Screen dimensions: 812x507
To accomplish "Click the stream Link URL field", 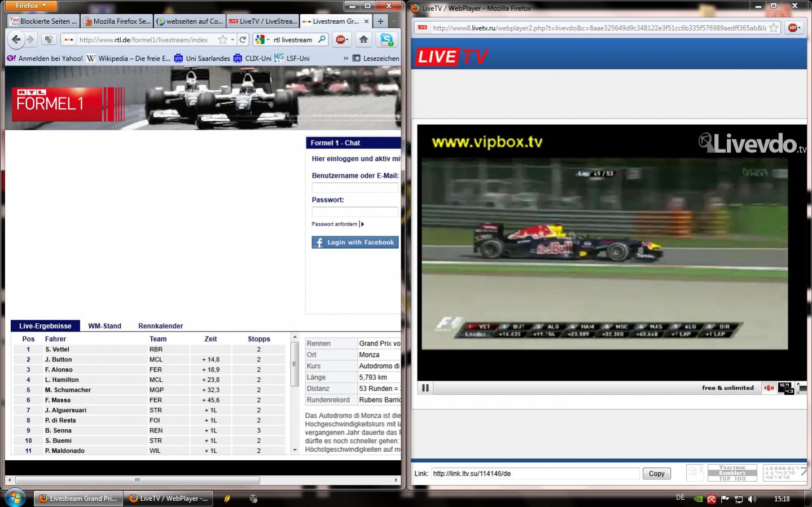I will [x=535, y=474].
